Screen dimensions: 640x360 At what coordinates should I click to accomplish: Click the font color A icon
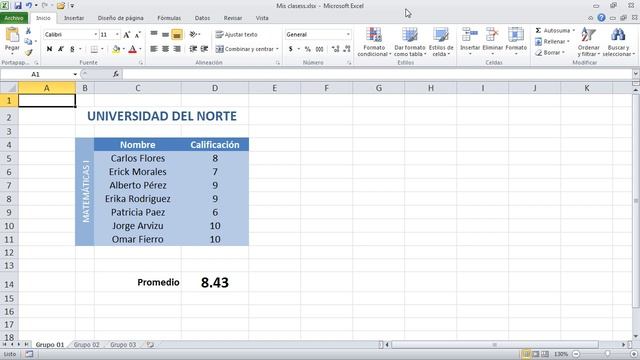[x=132, y=49]
